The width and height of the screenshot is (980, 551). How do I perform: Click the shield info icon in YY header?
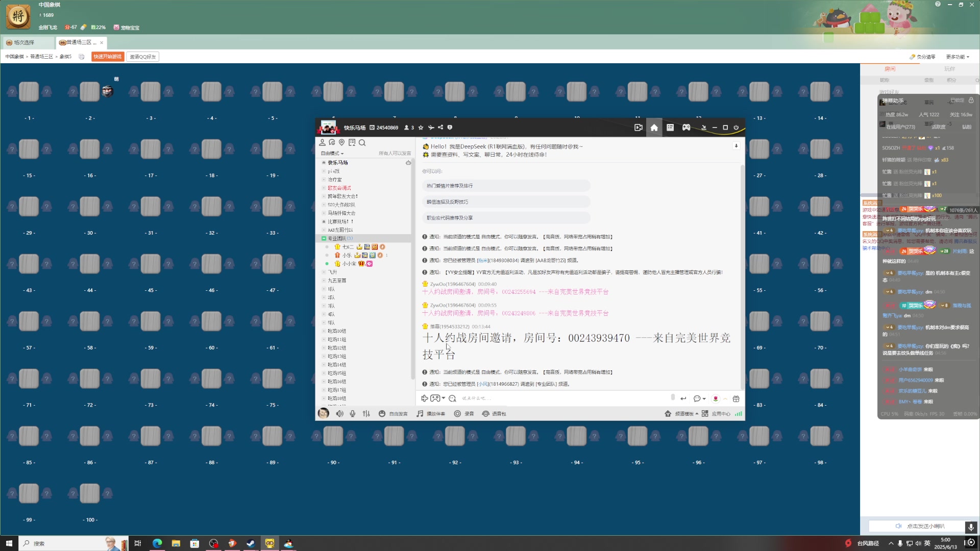[x=450, y=128]
